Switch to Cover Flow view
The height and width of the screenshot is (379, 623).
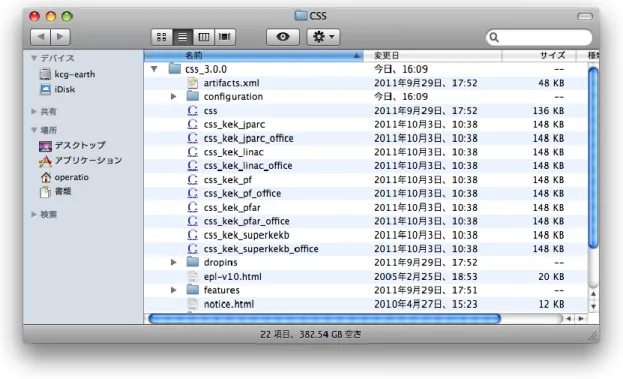[x=225, y=37]
